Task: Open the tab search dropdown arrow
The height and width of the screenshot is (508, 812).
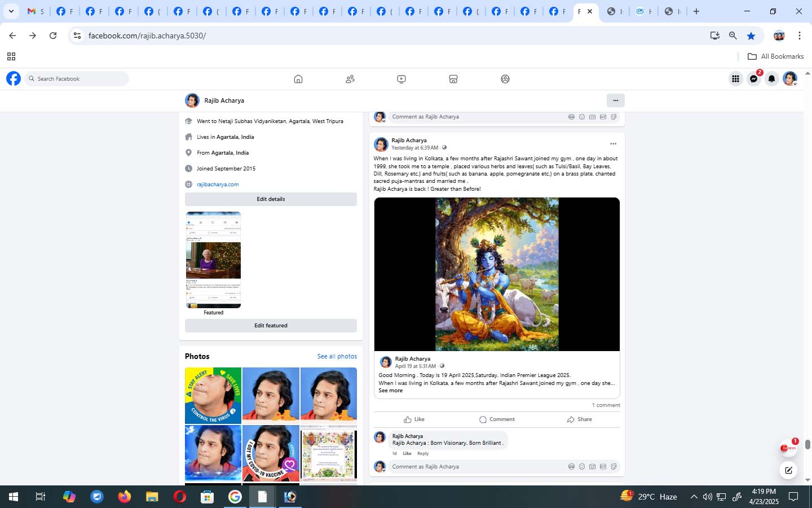Action: coord(11,11)
